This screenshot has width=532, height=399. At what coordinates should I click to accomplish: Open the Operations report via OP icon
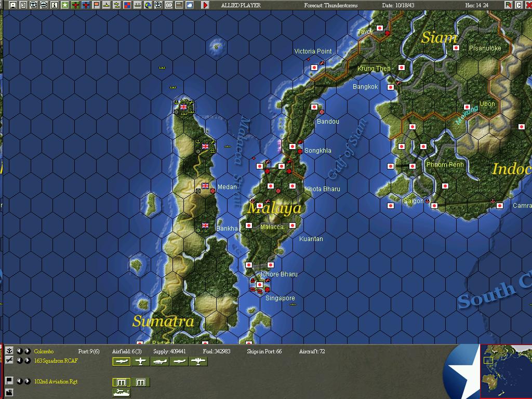[168, 6]
